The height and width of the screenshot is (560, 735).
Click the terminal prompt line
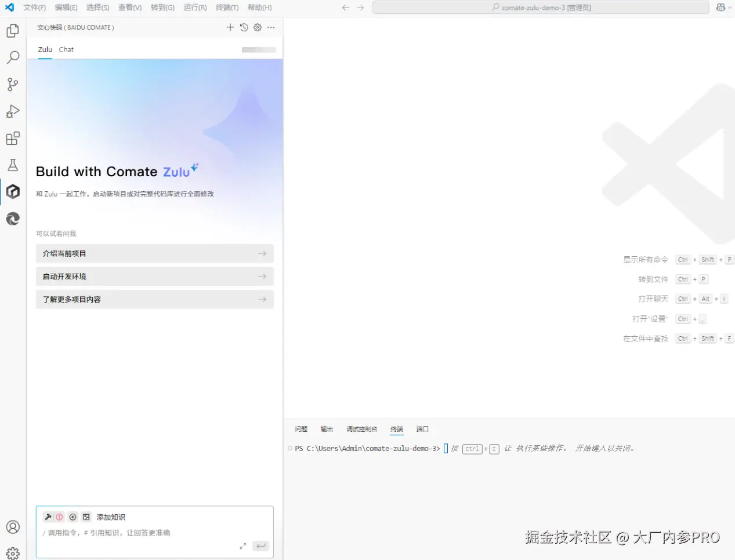(367, 449)
